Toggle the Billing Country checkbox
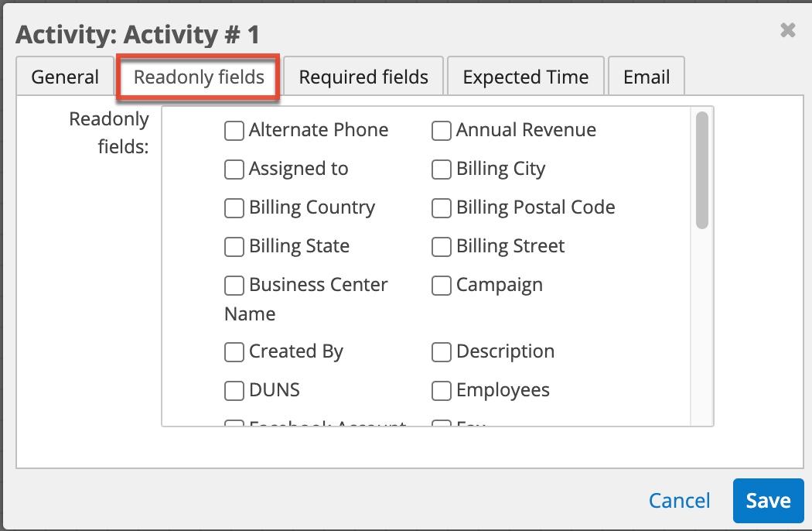This screenshot has width=812, height=531. tap(234, 208)
